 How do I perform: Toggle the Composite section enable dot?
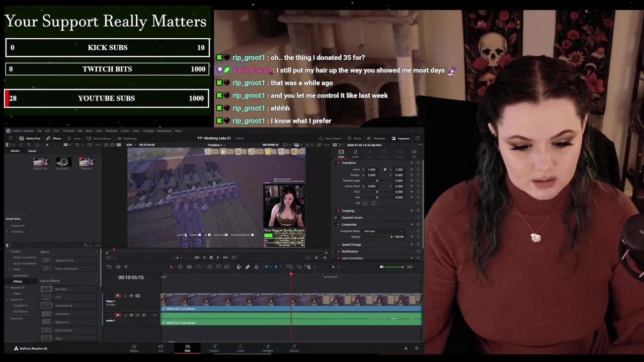click(x=338, y=225)
